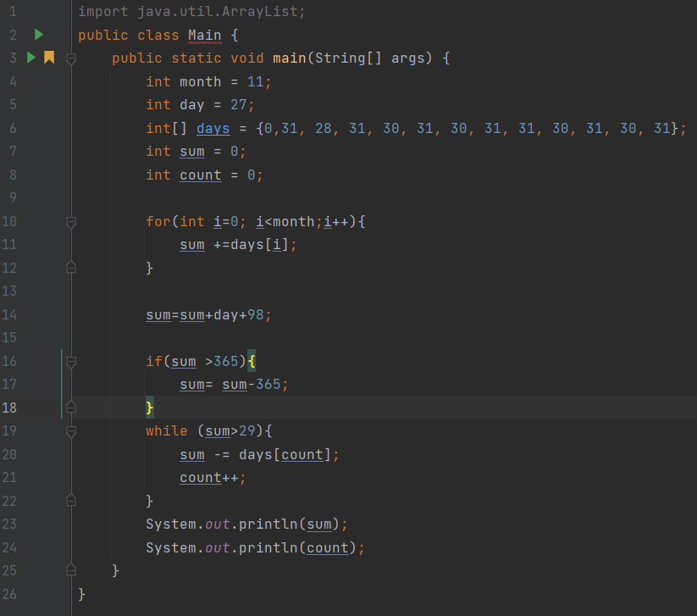Run the Main class via gutter arrow on line 2
This screenshot has height=616, width=697.
click(x=39, y=35)
